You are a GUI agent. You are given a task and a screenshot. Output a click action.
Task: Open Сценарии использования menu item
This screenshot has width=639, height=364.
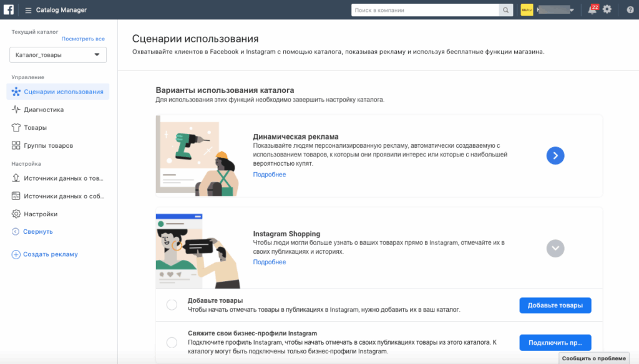click(x=58, y=92)
